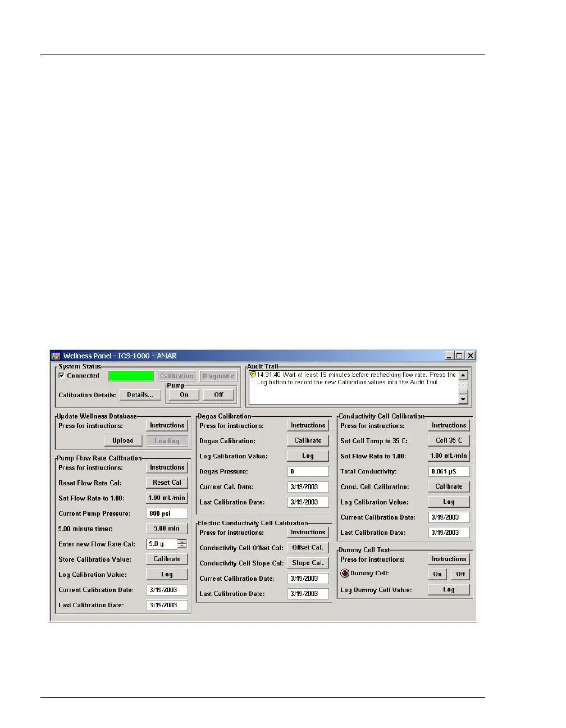This screenshot has width=566, height=728.
Task: Click the Degas Pressure field
Action: (308, 471)
